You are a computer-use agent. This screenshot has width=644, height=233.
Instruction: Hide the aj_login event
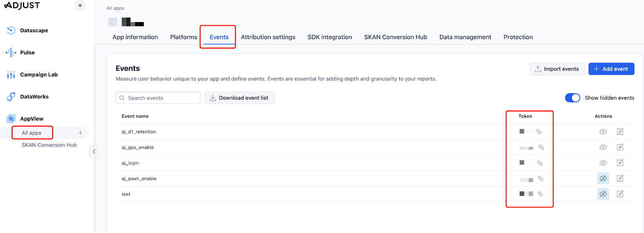[603, 163]
